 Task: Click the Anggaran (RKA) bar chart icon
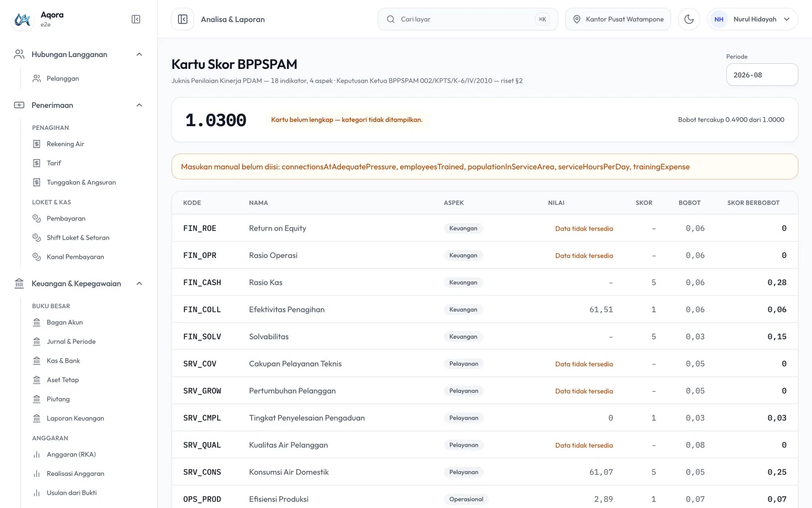[x=36, y=454]
